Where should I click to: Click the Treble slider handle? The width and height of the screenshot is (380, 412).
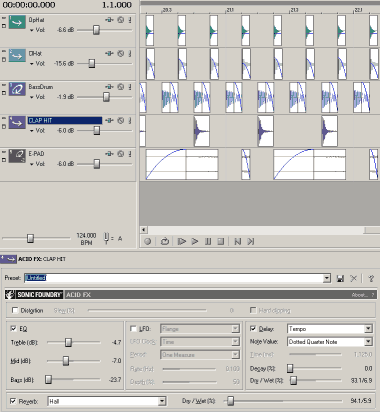click(68, 342)
